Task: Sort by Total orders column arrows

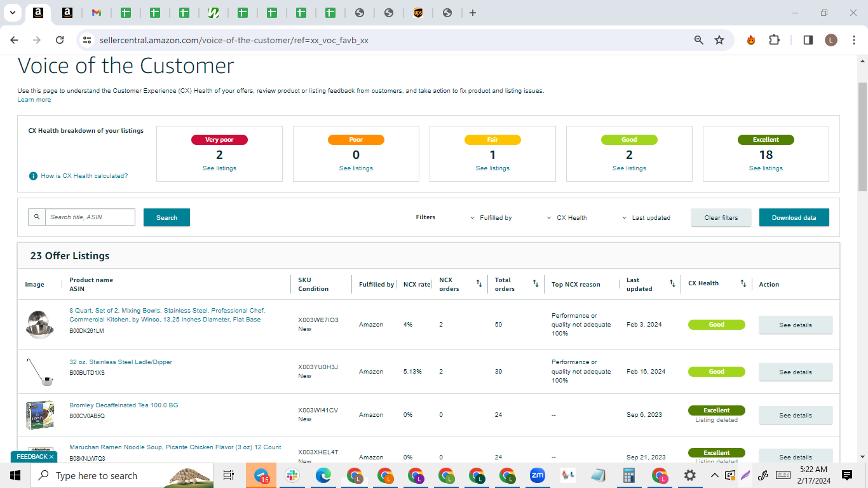Action: pyautogui.click(x=536, y=283)
